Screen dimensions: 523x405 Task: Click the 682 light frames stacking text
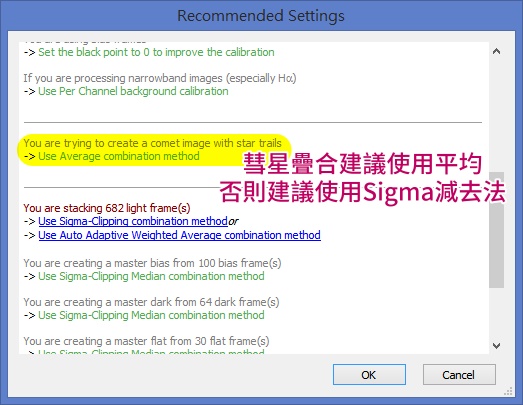(107, 208)
